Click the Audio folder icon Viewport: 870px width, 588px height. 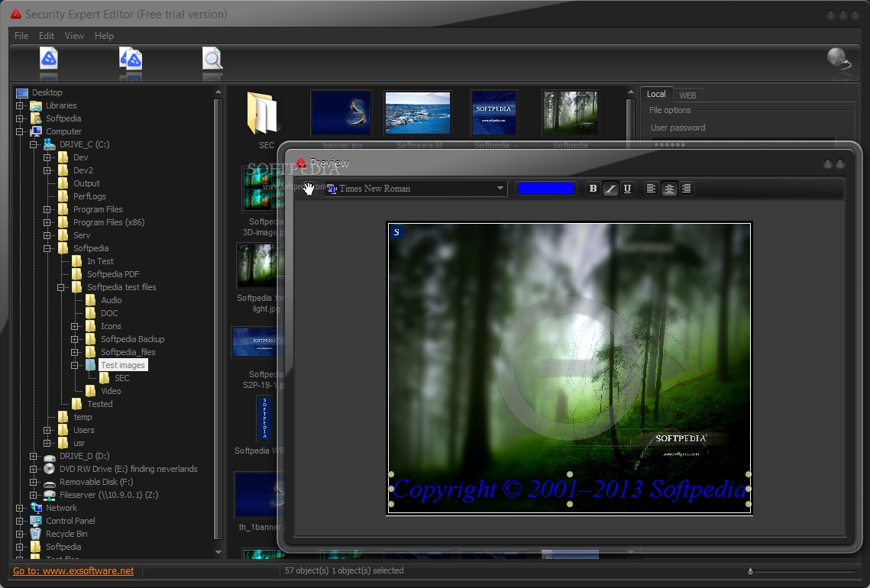[90, 300]
